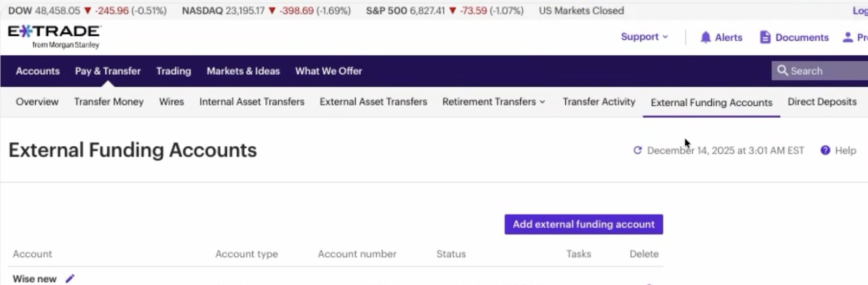Open the Transfer Money link
868x285 pixels.
tap(108, 102)
